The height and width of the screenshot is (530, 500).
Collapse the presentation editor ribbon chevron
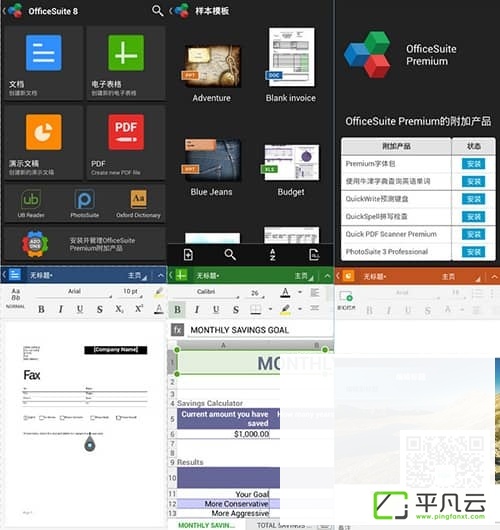494,277
